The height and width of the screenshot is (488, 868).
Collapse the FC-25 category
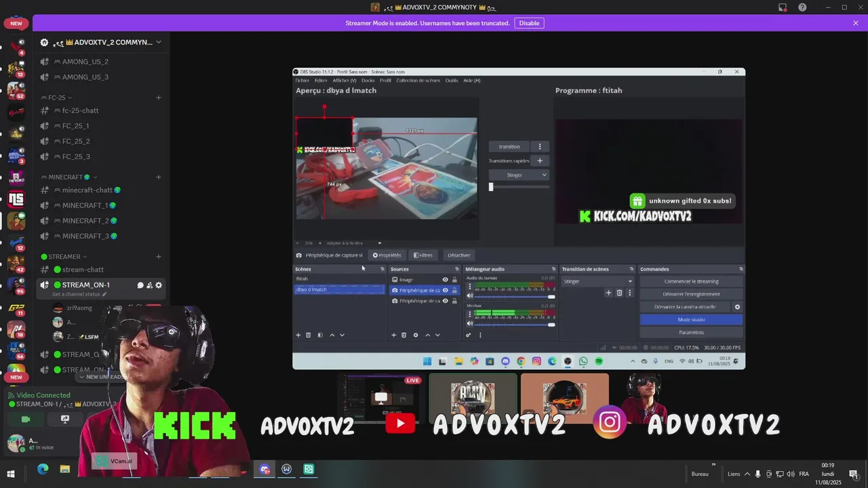click(56, 98)
